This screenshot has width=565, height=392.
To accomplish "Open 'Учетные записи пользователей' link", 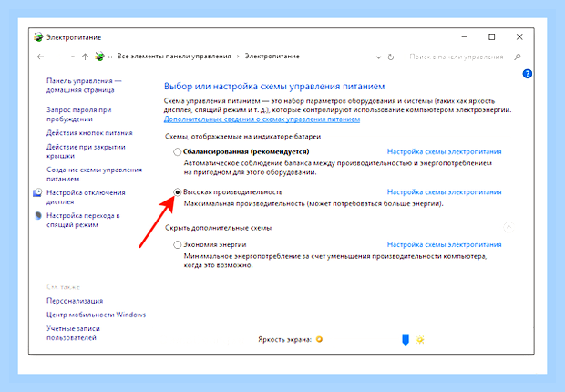I will (73, 334).
